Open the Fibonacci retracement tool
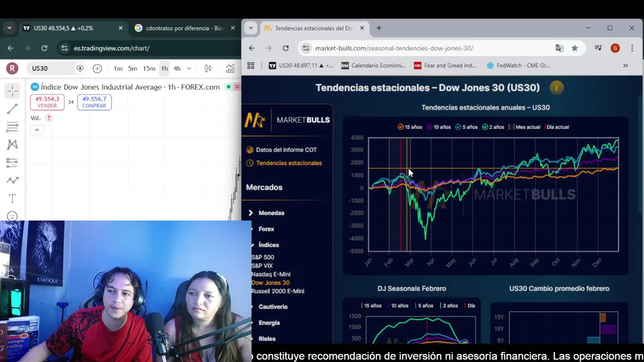 click(12, 127)
